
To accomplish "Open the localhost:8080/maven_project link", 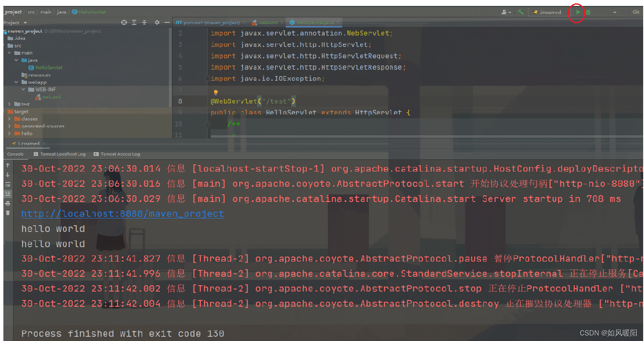I will click(123, 214).
